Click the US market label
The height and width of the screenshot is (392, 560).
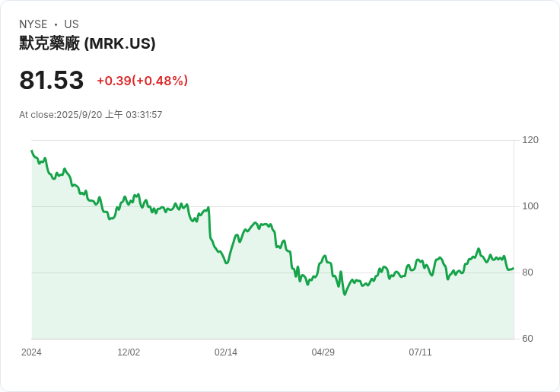[72, 24]
